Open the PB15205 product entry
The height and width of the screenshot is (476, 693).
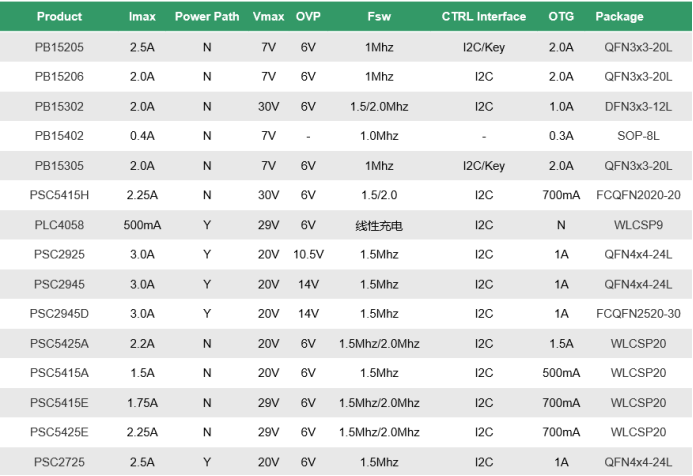[60, 47]
